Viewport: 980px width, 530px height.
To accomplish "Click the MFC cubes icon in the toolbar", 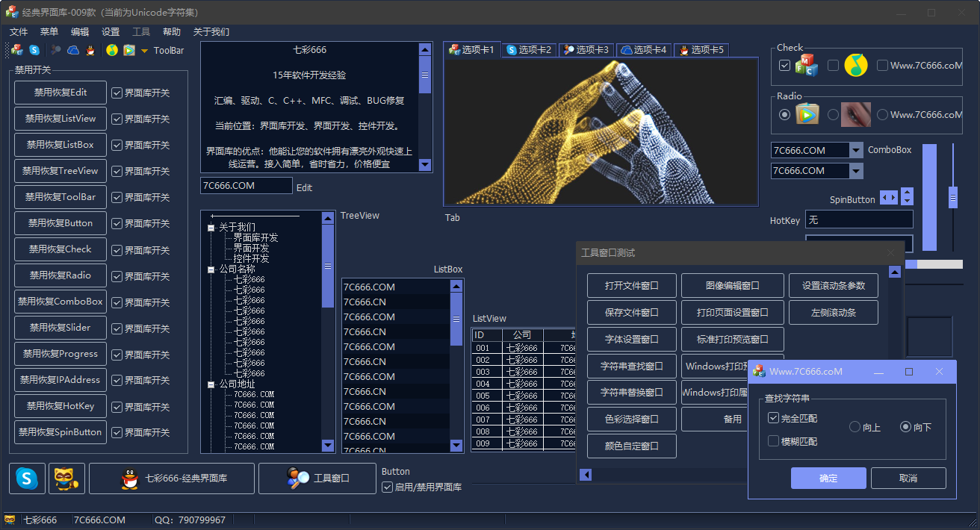I will tap(17, 50).
